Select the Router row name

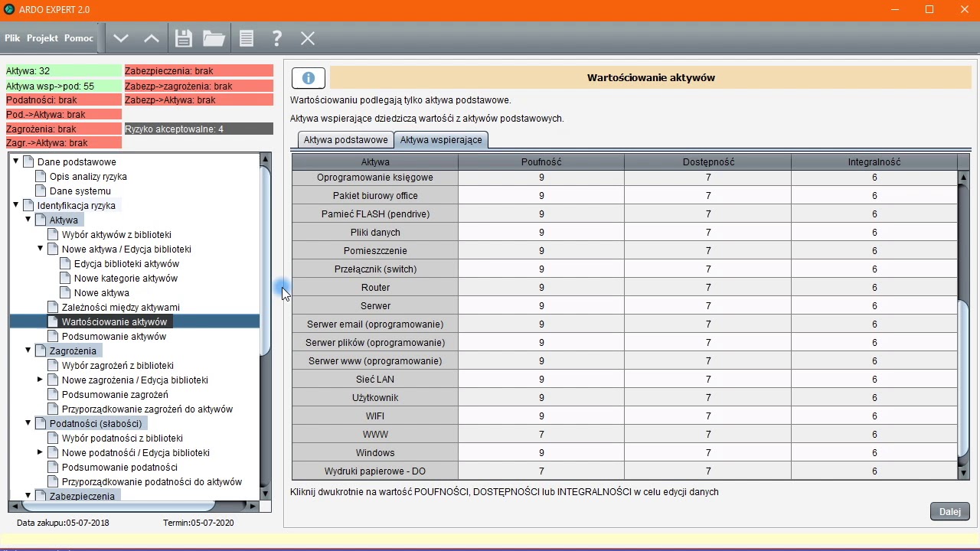(x=375, y=287)
